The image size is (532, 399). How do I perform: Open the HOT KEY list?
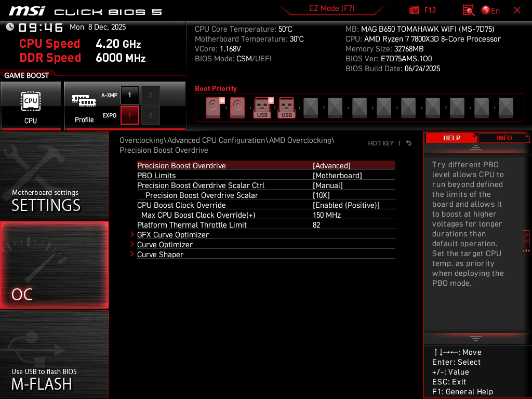[x=381, y=143]
